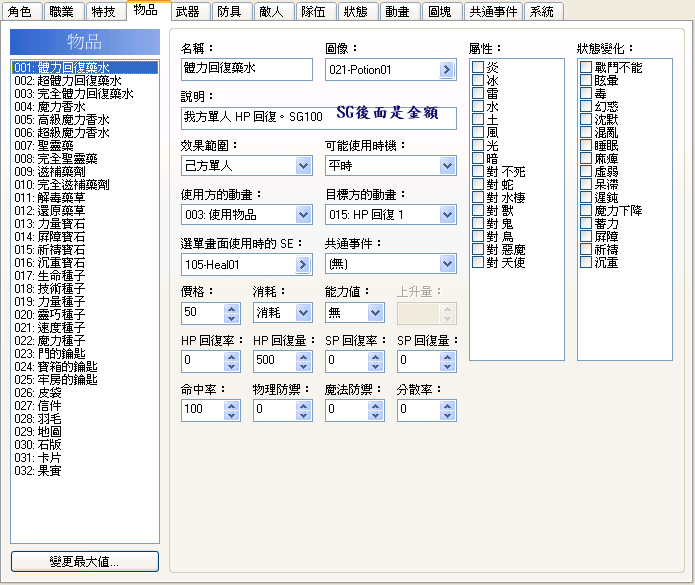Adjust the HP 回復率 spinner arrows
This screenshot has width=695, height=585.
231,362
